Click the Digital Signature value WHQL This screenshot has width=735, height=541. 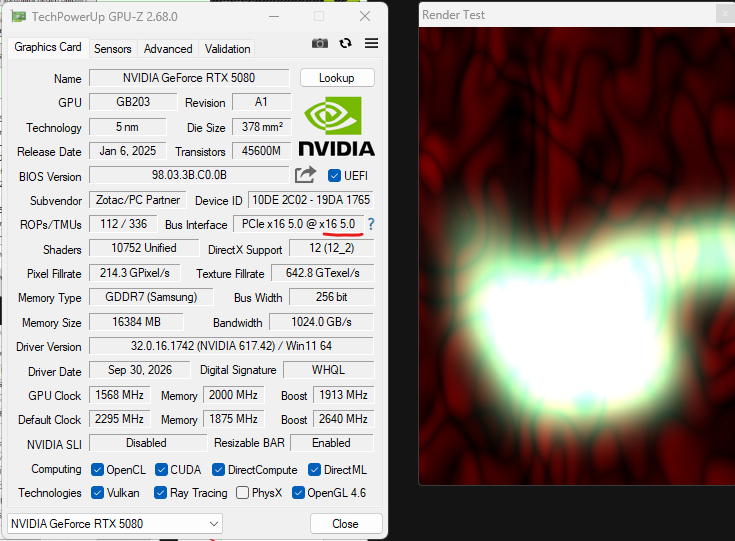click(329, 370)
